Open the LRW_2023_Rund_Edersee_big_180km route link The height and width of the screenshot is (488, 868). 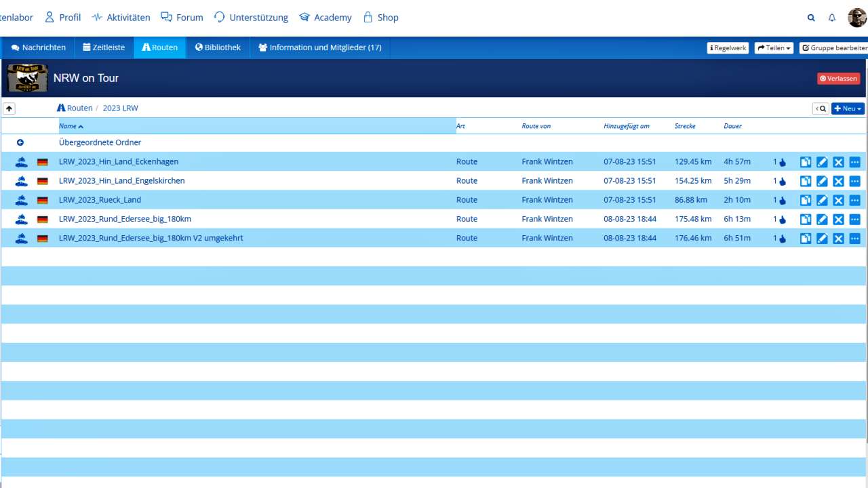[x=125, y=219]
